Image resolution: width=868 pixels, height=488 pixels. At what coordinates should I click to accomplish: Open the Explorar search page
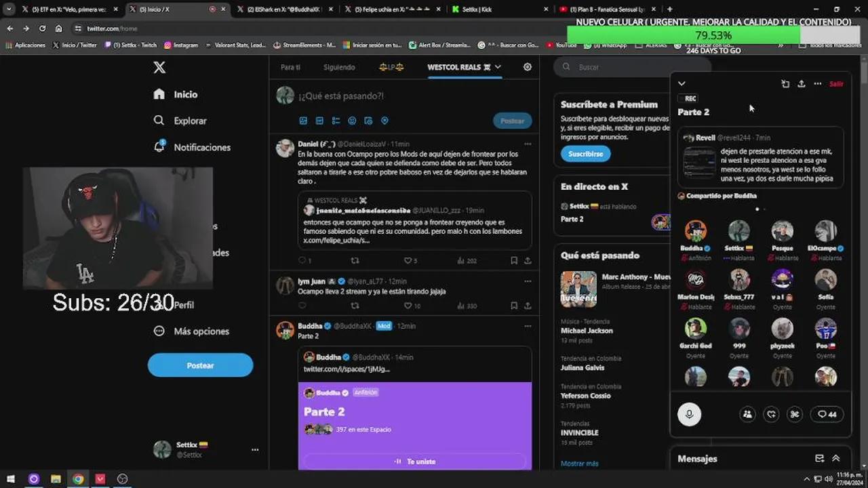point(180,121)
